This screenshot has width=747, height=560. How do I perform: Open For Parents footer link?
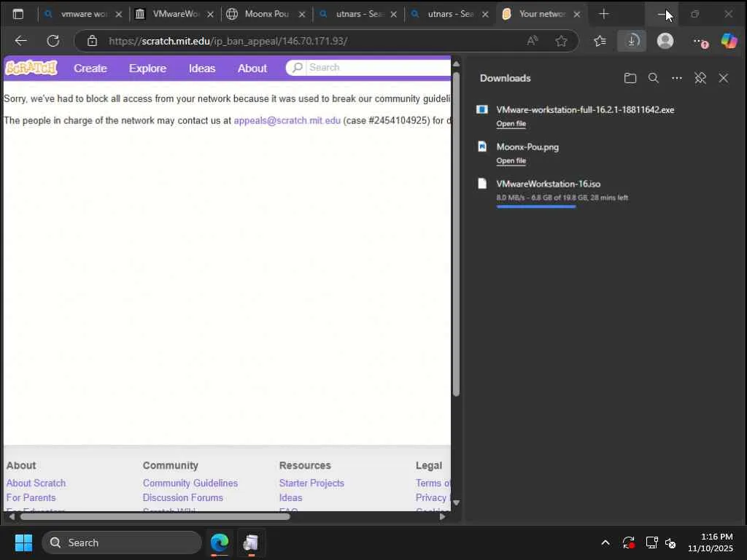click(31, 497)
